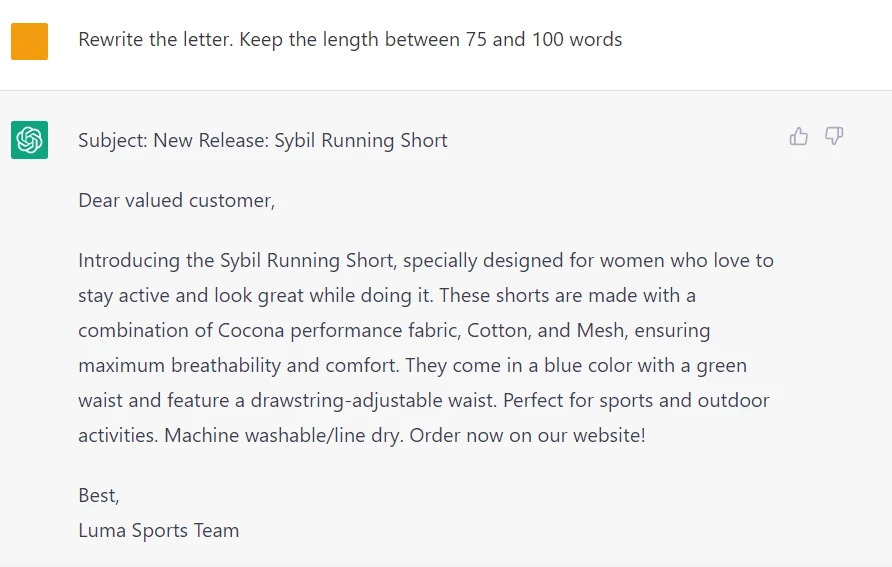Click the word "Subject:" in the response
This screenshot has height=567, width=892.
click(113, 140)
